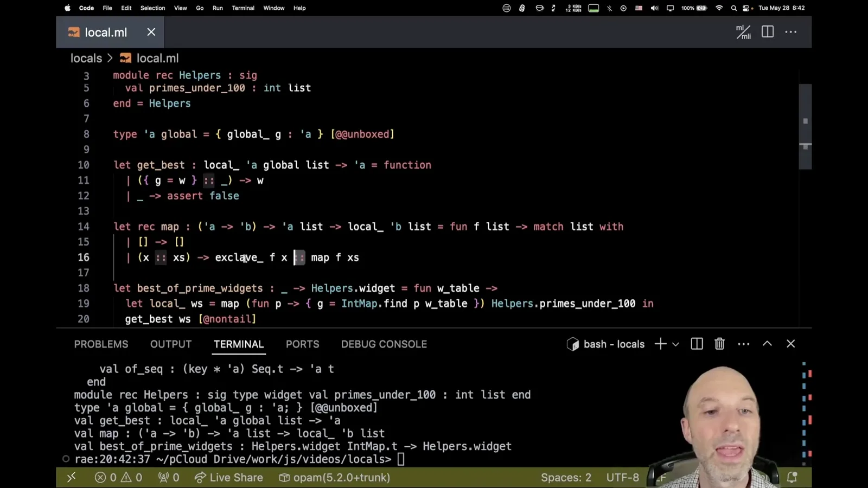Start Live Share session
The height and width of the screenshot is (488, 868).
(229, 477)
